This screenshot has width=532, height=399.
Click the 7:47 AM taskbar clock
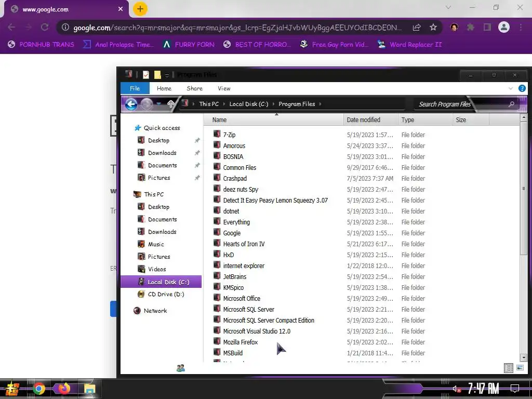click(x=484, y=389)
